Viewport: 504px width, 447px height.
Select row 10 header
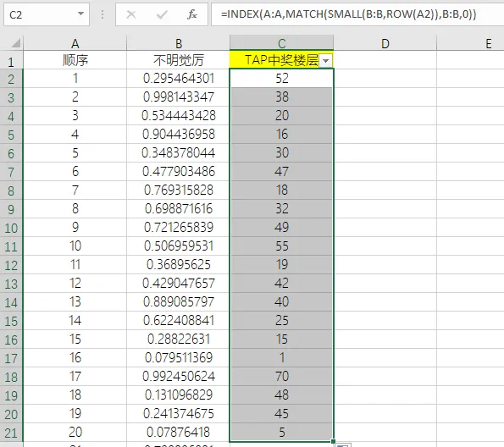coord(11,229)
